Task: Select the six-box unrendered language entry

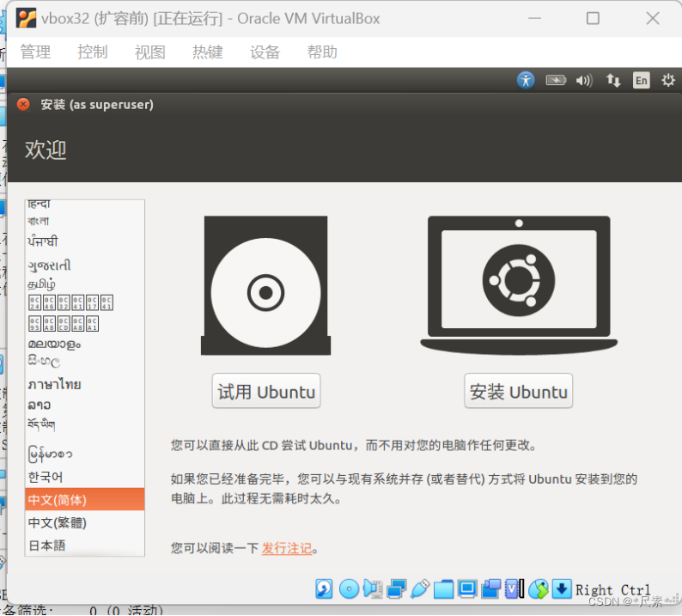Action: click(85, 302)
